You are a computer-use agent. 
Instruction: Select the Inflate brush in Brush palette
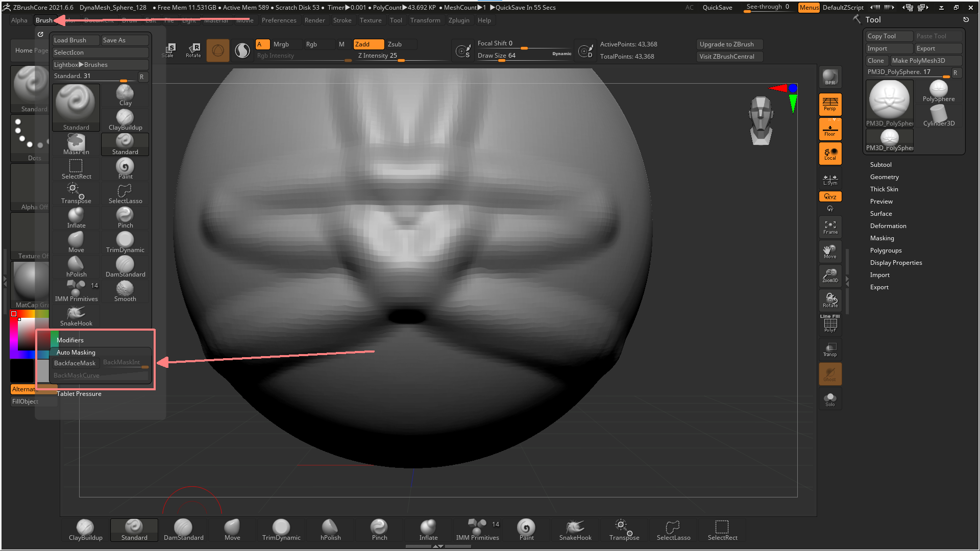[76, 218]
